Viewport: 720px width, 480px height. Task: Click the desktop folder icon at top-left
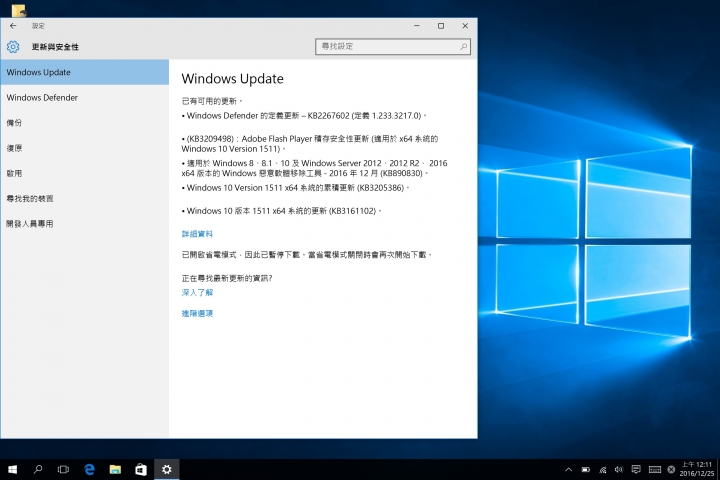(x=19, y=9)
